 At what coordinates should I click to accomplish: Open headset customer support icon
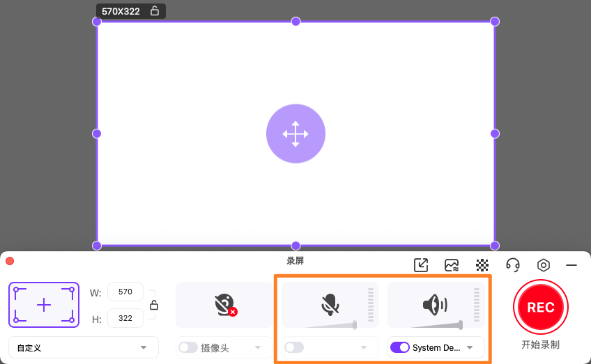point(513,265)
